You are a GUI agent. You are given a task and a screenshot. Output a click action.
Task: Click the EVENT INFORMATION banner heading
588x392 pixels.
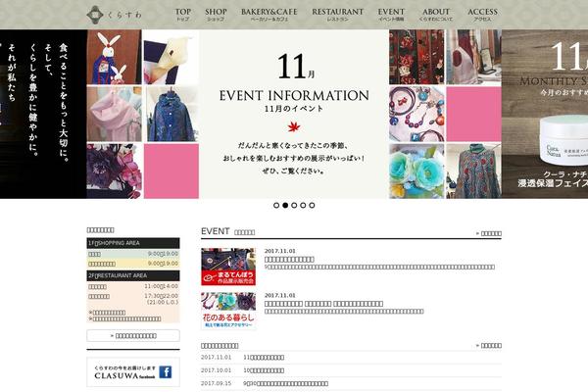pyautogui.click(x=294, y=96)
